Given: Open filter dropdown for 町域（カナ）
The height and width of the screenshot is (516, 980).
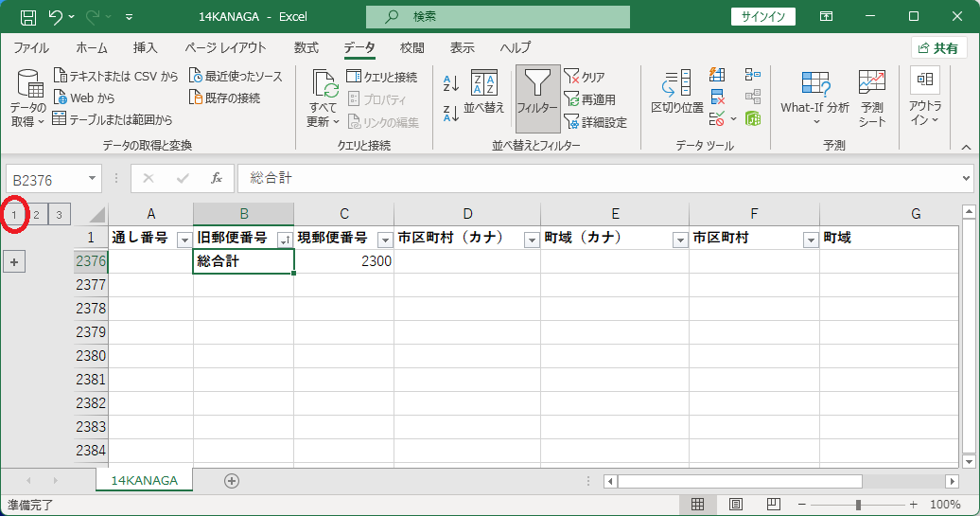Looking at the screenshot, I should pos(680,240).
